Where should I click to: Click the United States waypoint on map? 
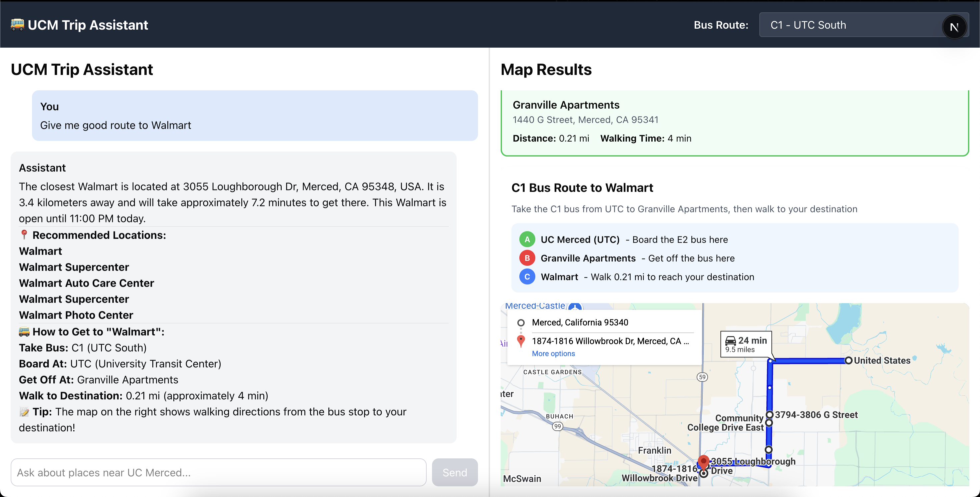click(x=848, y=360)
